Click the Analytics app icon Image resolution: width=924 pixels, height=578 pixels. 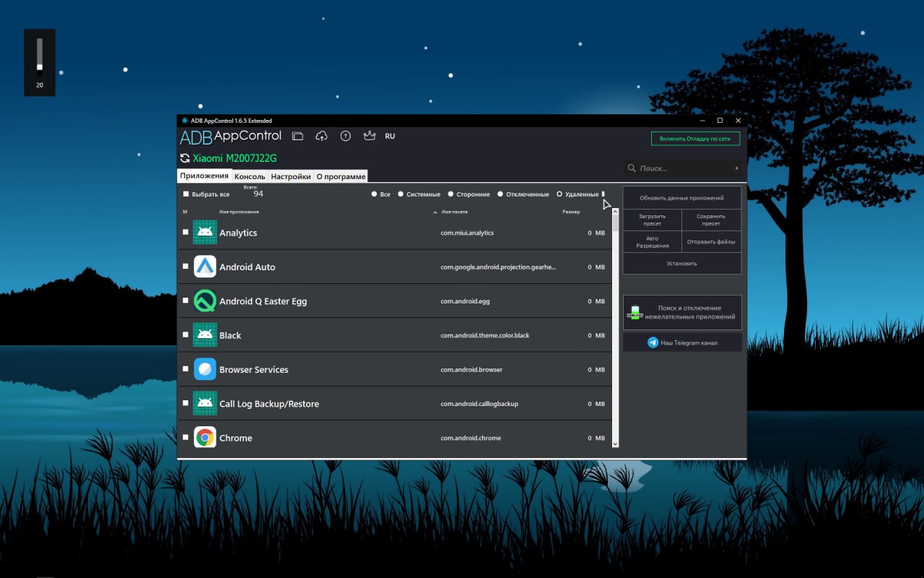(x=205, y=233)
